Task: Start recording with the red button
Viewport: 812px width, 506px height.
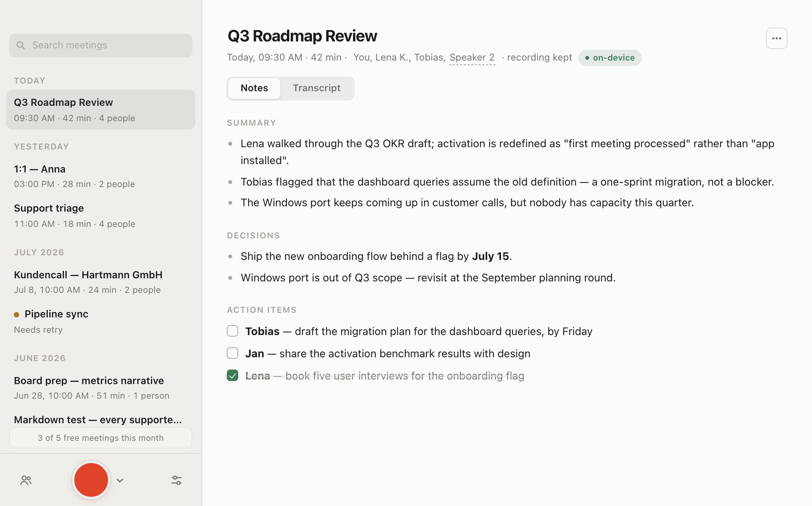Action: click(x=91, y=480)
